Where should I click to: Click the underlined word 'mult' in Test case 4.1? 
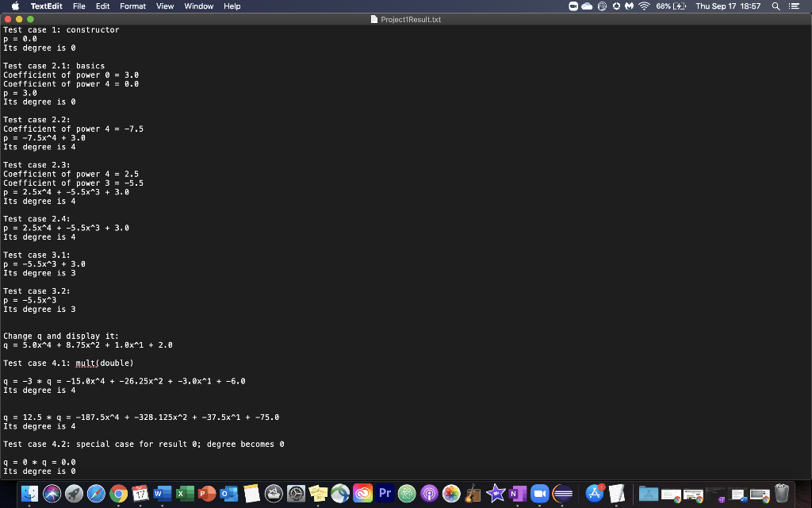pos(86,364)
